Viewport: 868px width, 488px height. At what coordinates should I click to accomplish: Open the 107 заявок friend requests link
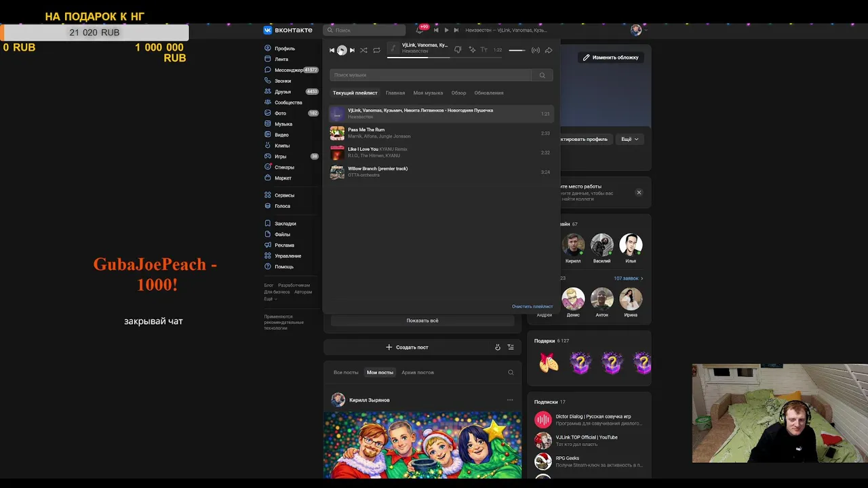click(628, 279)
